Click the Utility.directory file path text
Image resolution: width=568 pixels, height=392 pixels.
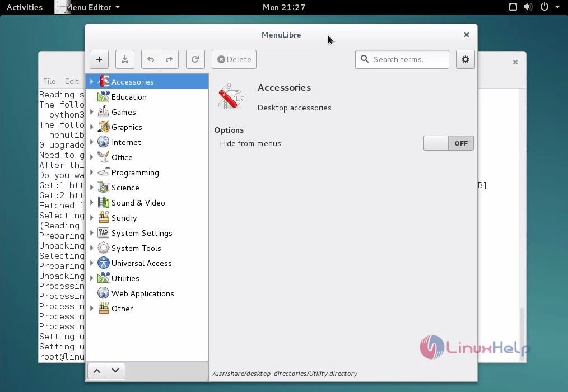click(285, 374)
